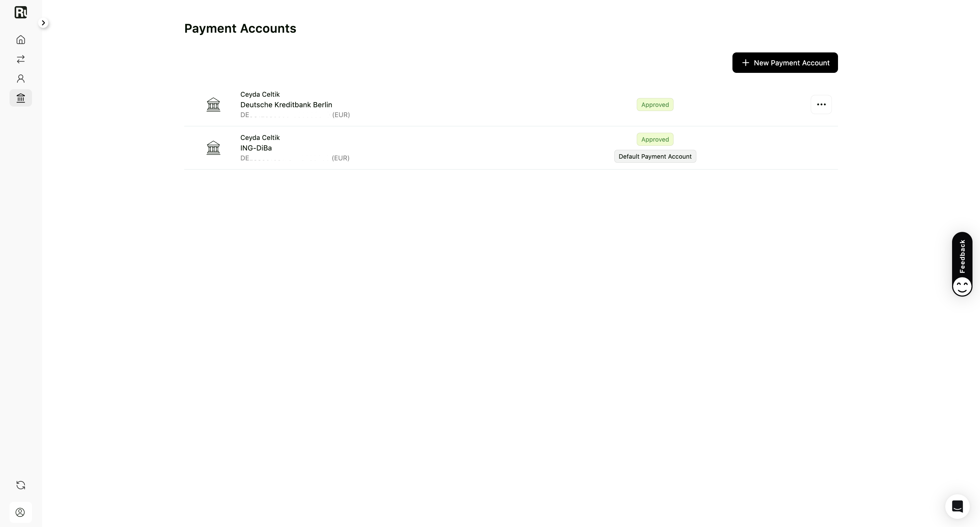This screenshot has width=980, height=527.
Task: Click the refresh sync icon in sidebar
Action: [x=20, y=485]
